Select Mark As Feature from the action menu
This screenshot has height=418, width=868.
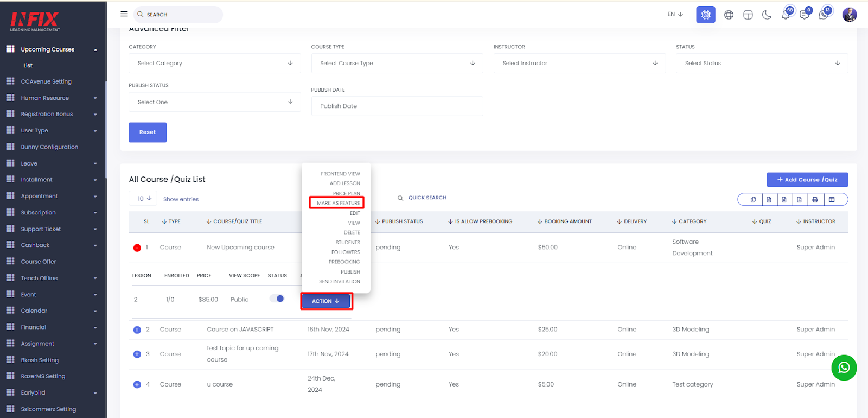338,203
